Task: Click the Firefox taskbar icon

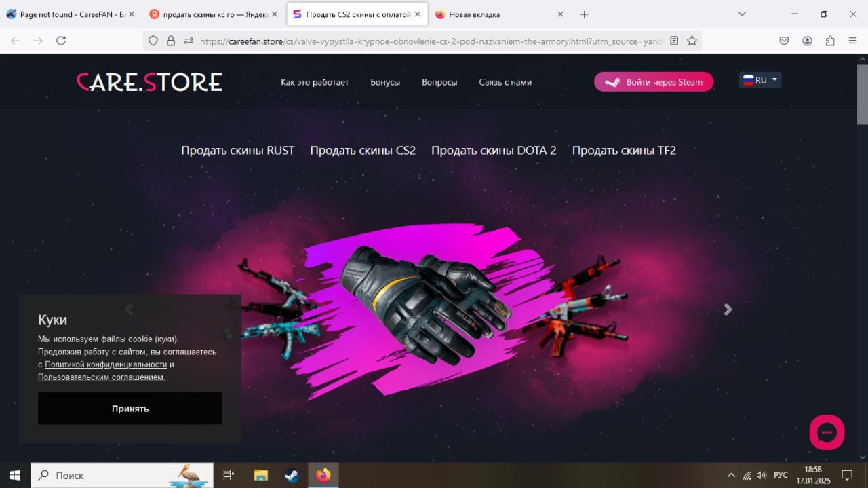Action: [x=323, y=475]
